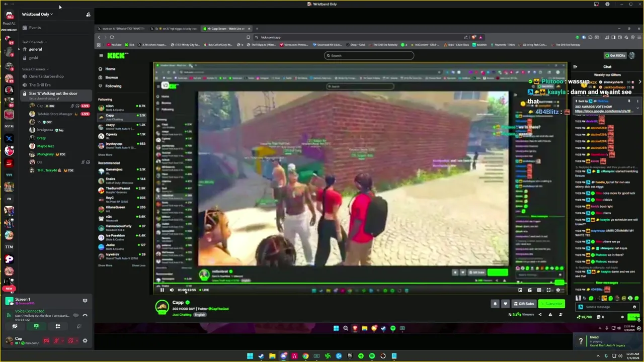Image resolution: width=644 pixels, height=362 pixels.
Task: Open Discord User Settings gear
Action: (85, 340)
